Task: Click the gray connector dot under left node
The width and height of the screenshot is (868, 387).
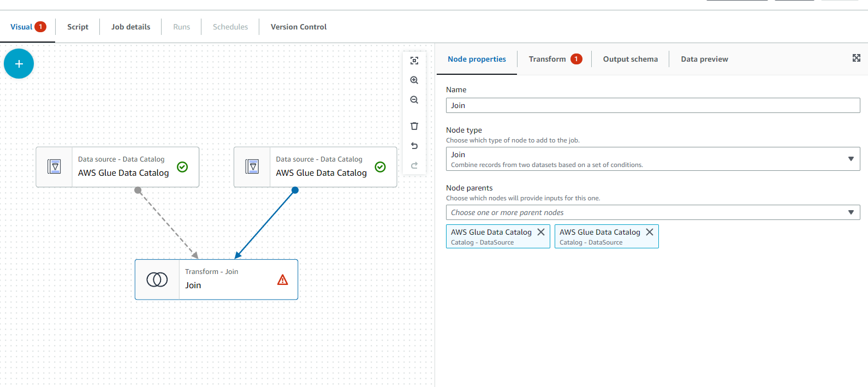Action: [138, 190]
